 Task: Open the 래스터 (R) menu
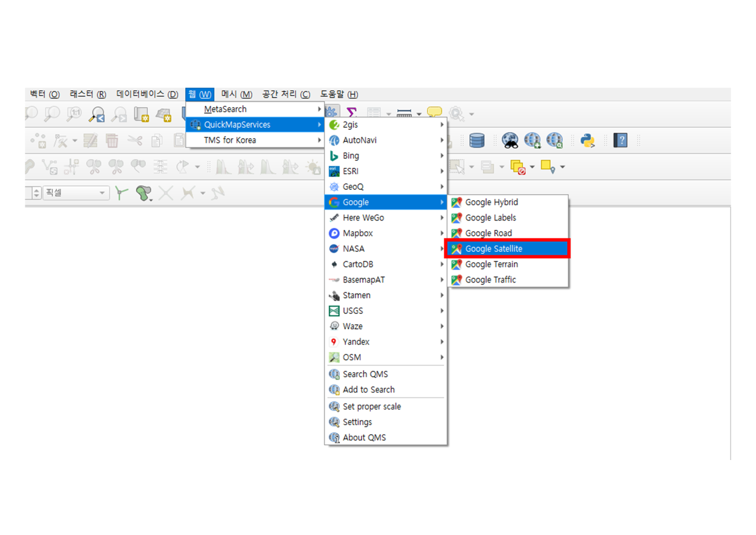pyautogui.click(x=88, y=94)
